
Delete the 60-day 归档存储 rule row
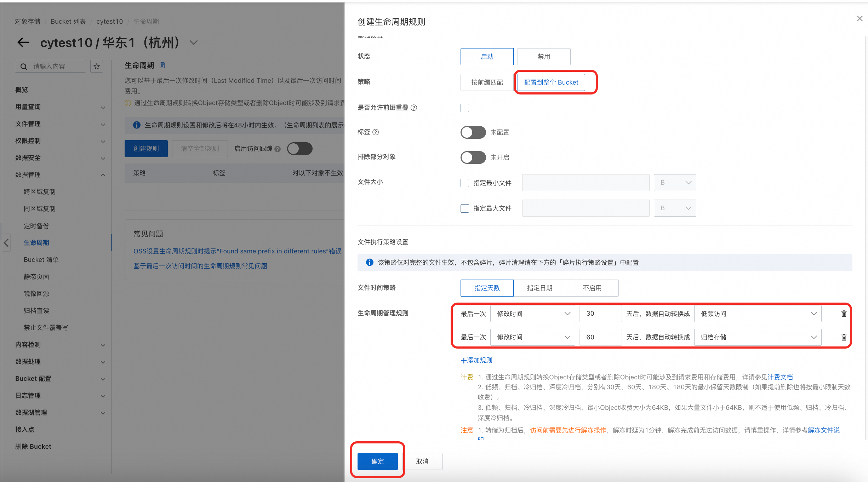[844, 337]
